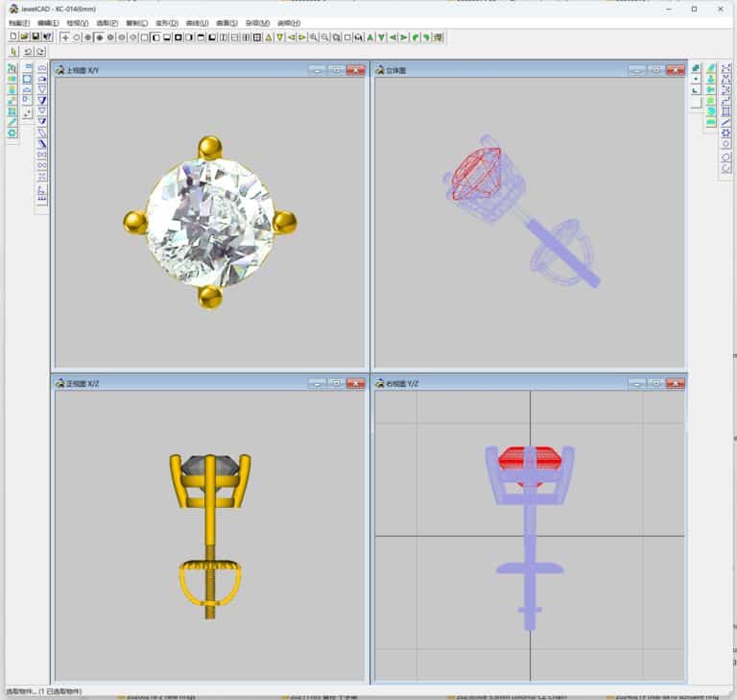Switch to four-pane grid view layout icon

pos(257,37)
